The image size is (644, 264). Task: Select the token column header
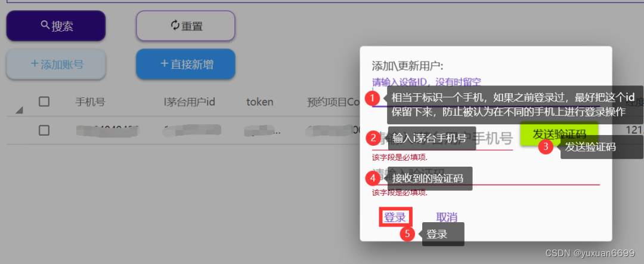[x=259, y=102]
